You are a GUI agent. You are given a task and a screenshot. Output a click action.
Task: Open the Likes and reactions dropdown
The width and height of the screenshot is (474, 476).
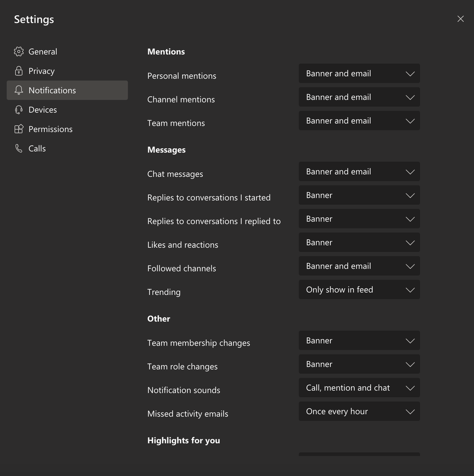pos(359,243)
